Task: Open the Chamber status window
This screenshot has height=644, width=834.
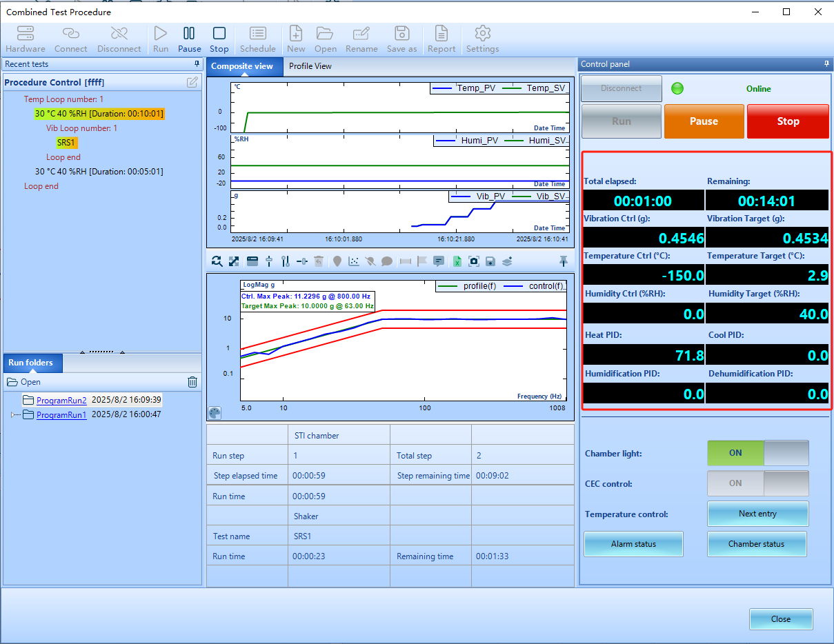Action: (757, 544)
